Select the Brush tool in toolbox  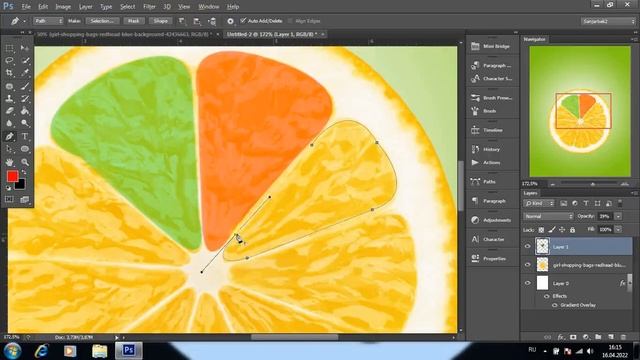coord(24,86)
